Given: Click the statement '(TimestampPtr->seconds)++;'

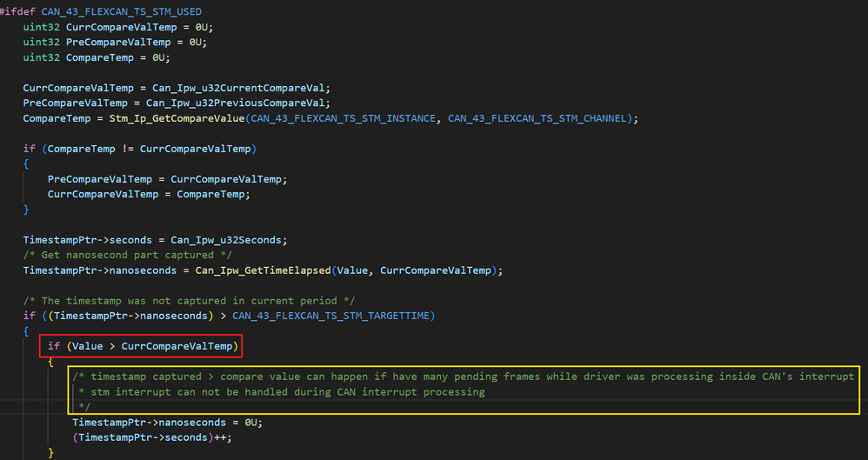Looking at the screenshot, I should (152, 438).
